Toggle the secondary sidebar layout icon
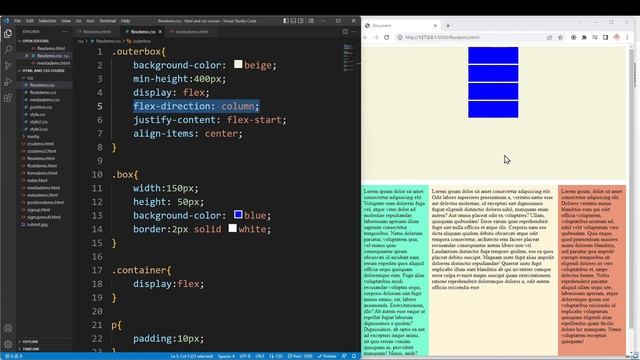This screenshot has height=360, width=640. coord(301,21)
